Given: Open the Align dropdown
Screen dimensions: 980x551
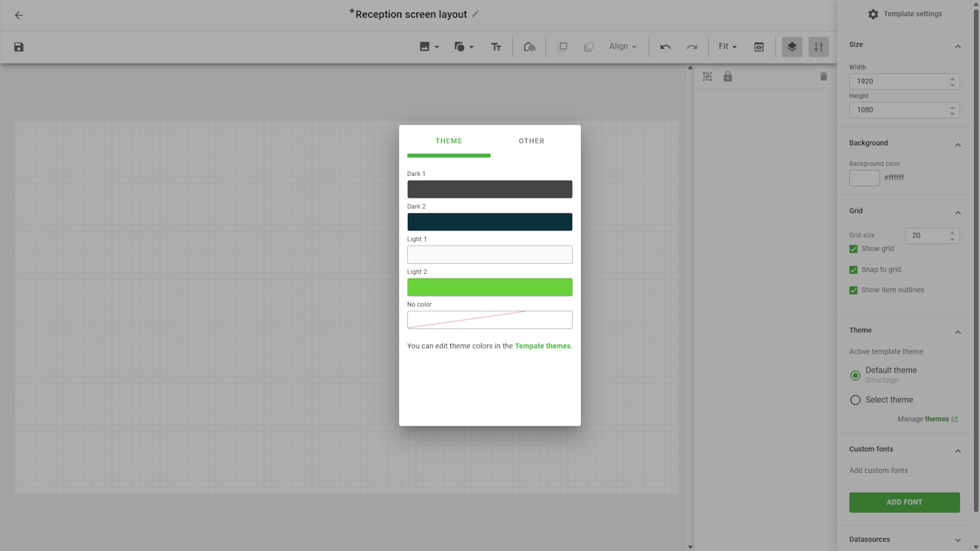Looking at the screenshot, I should tap(622, 47).
